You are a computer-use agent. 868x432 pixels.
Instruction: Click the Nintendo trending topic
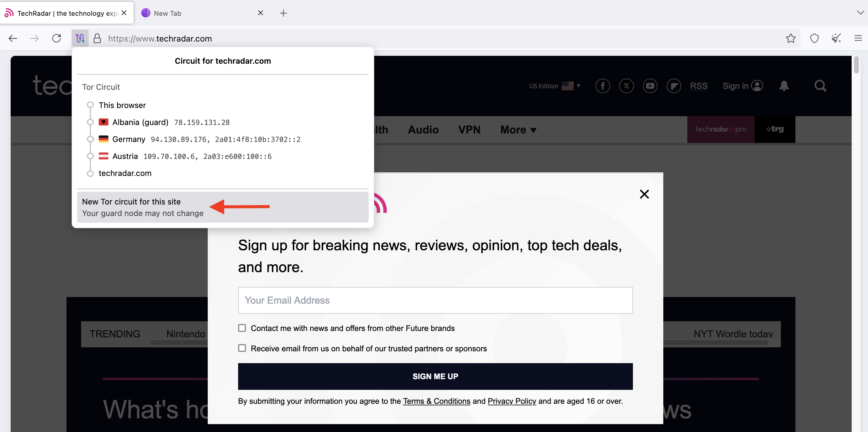tap(186, 334)
